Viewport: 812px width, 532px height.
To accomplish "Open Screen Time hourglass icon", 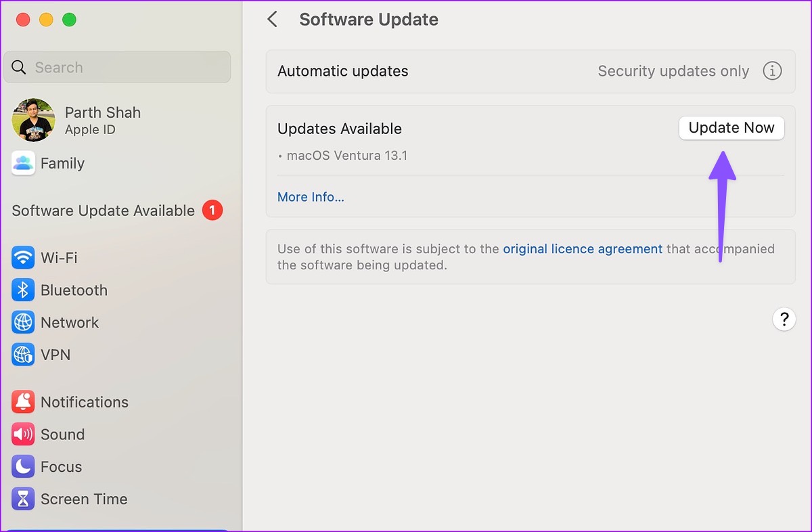I will click(23, 500).
